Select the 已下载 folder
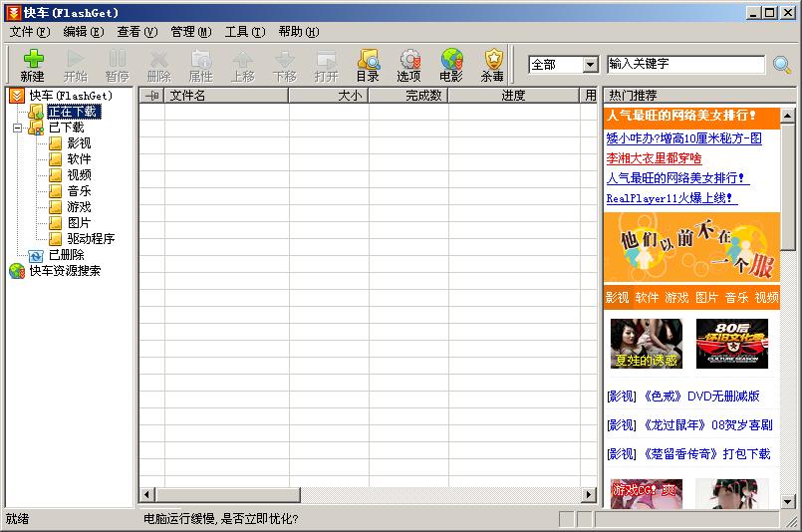802x532 pixels. 66,128
